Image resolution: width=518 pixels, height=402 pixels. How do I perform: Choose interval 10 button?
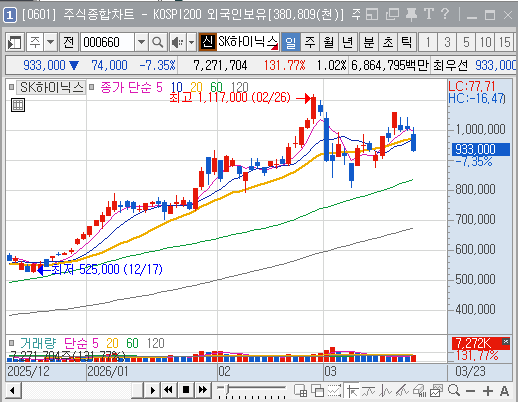485,42
